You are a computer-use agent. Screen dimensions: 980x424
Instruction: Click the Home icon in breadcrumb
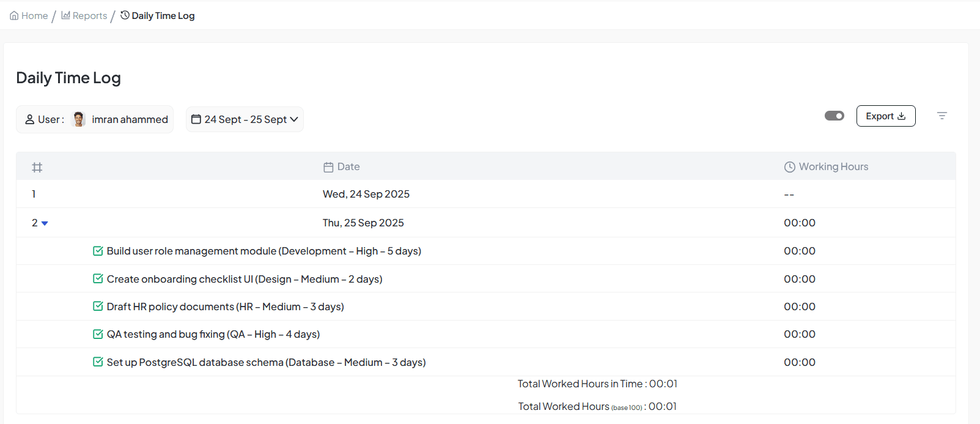click(x=14, y=16)
